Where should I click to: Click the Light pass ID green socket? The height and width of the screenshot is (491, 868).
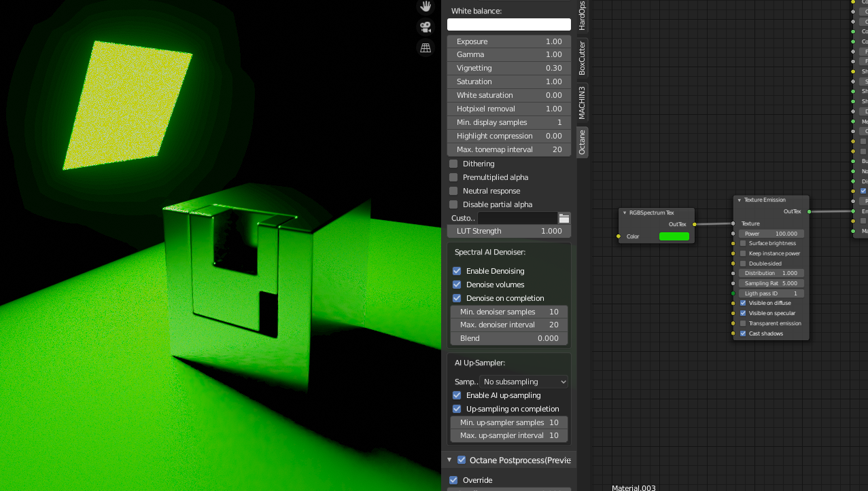(x=733, y=293)
